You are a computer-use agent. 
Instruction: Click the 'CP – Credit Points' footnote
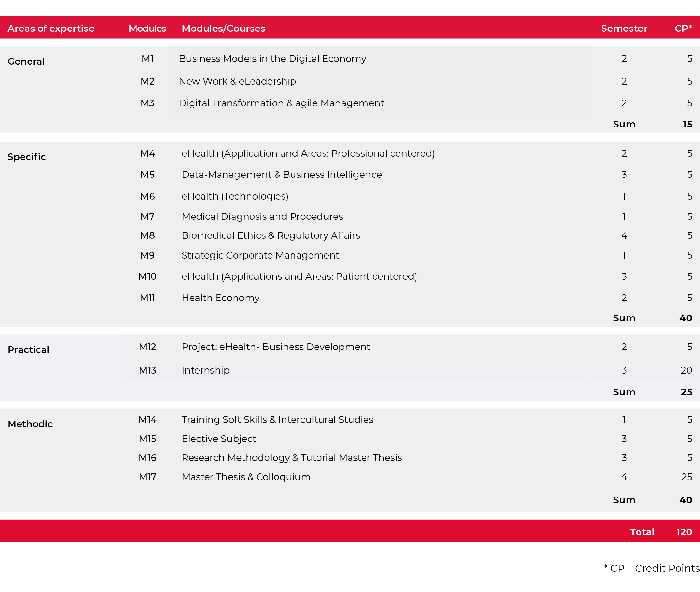[x=651, y=569]
